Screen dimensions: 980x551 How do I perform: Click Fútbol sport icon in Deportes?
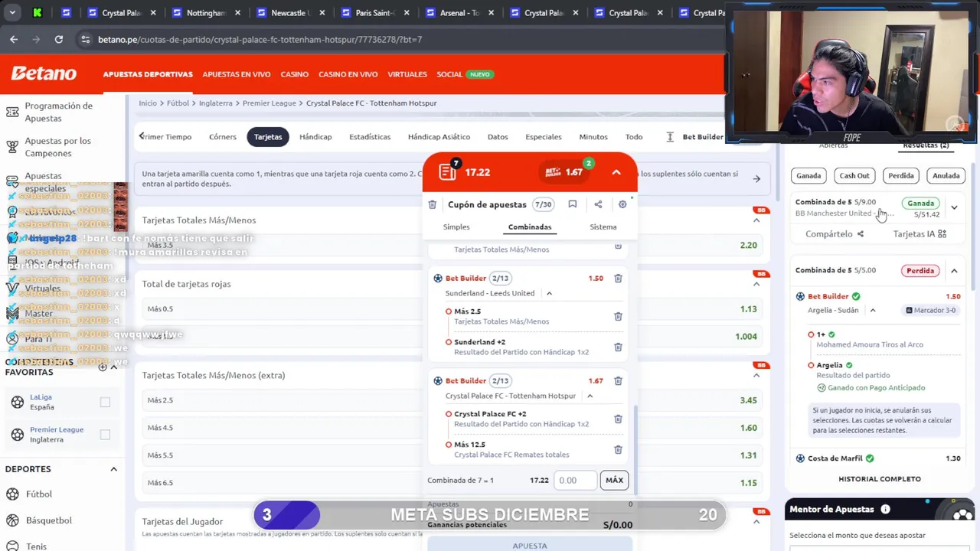(x=11, y=494)
